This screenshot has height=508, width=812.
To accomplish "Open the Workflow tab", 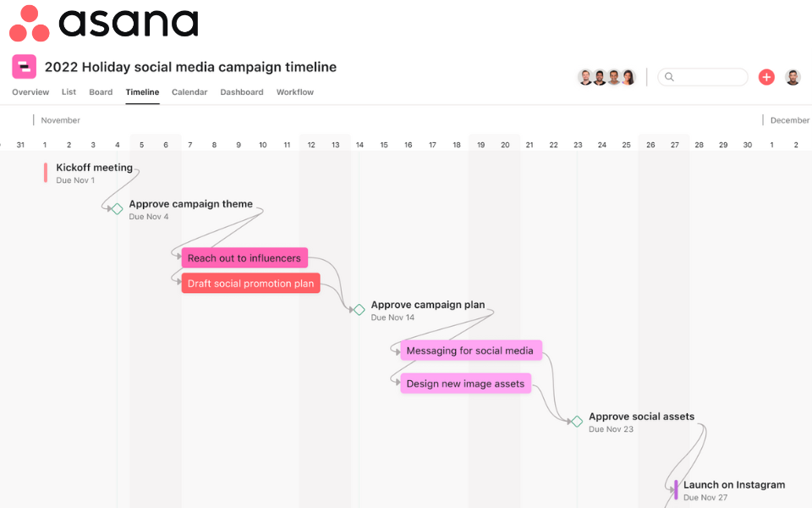I will [x=295, y=92].
